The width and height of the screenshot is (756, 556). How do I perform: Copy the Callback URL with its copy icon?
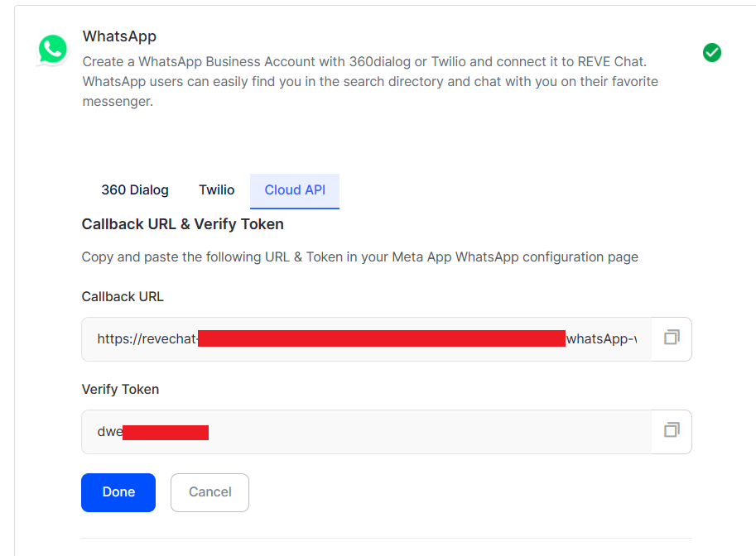tap(672, 338)
